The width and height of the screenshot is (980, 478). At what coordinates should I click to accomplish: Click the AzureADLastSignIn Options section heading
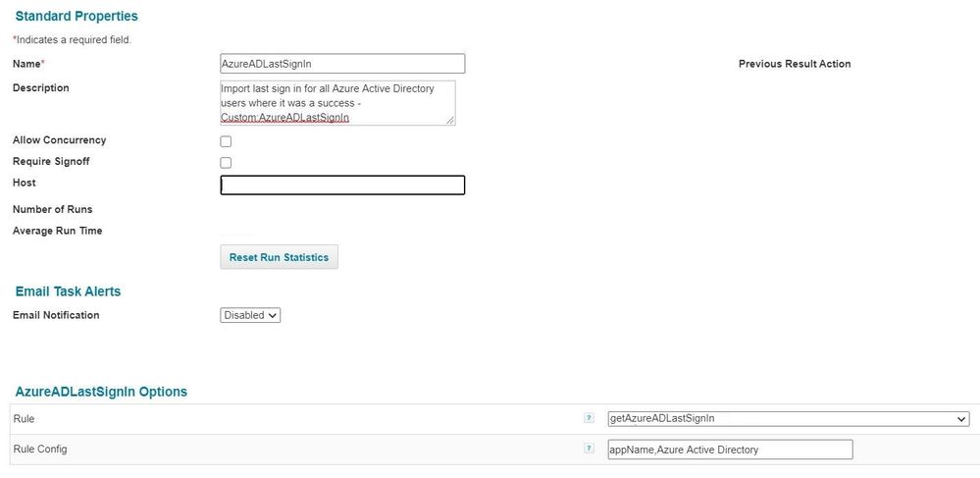[101, 392]
